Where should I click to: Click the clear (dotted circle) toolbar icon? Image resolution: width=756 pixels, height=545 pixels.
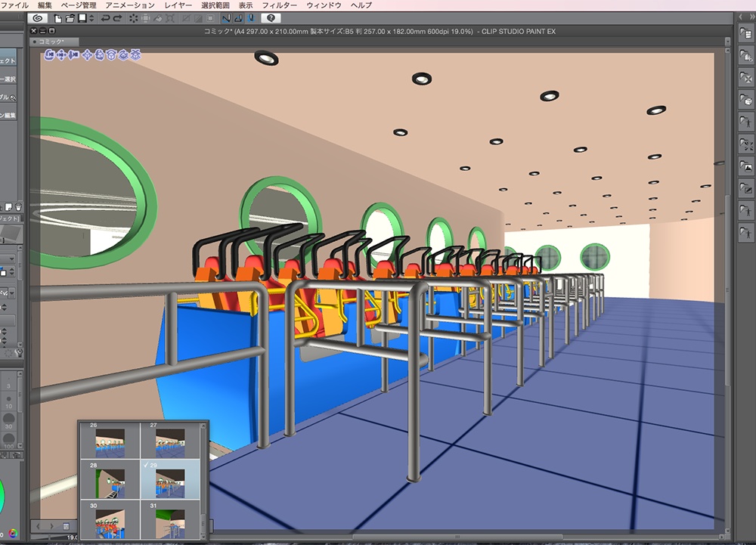[133, 18]
